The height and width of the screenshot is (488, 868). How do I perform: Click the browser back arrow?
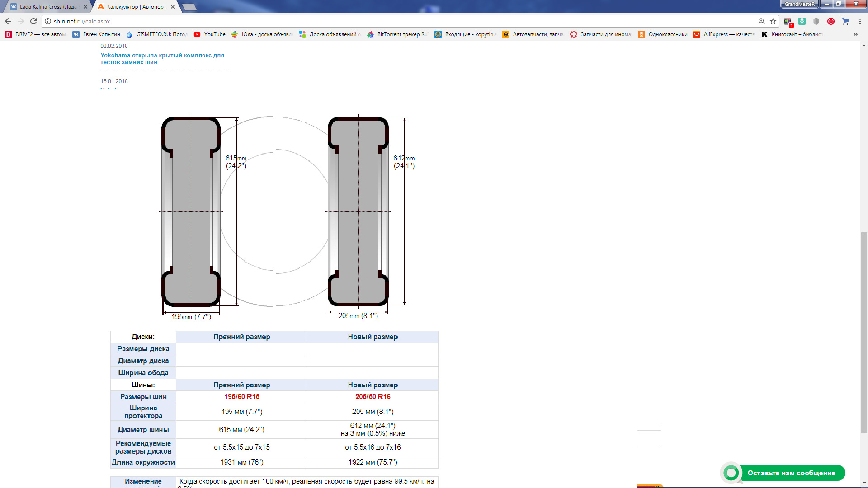8,21
